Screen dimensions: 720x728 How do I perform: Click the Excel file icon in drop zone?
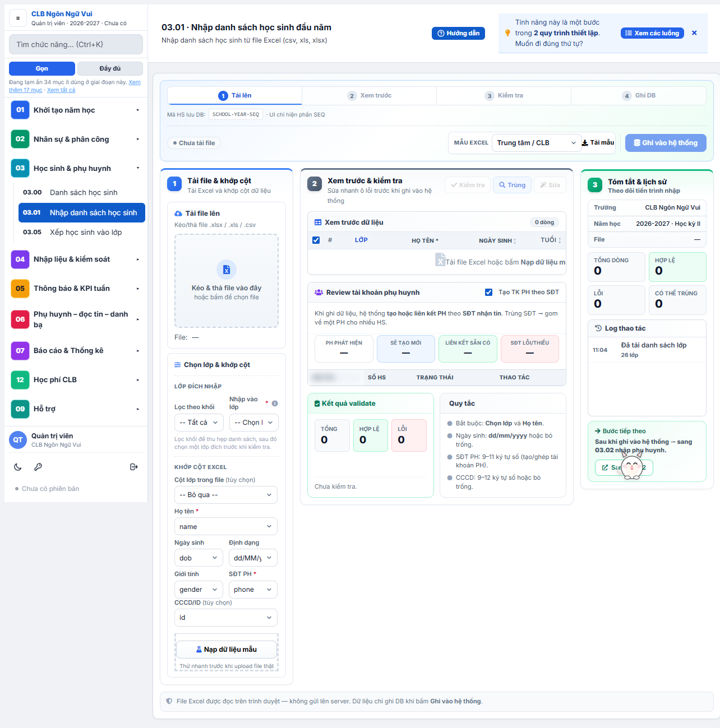pyautogui.click(x=227, y=270)
